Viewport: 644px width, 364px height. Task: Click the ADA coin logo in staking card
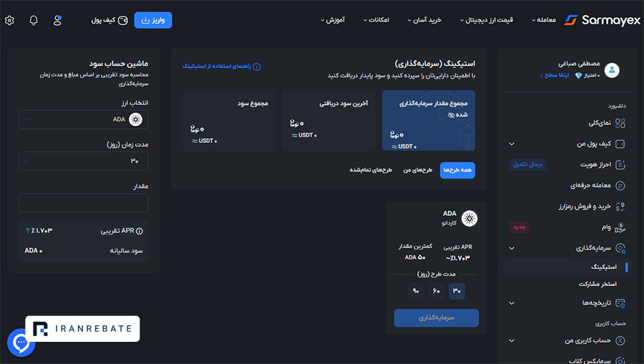469,218
